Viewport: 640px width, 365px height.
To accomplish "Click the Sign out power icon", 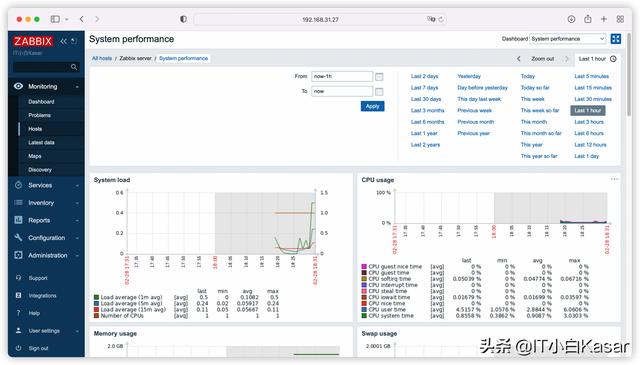I will tap(18, 348).
